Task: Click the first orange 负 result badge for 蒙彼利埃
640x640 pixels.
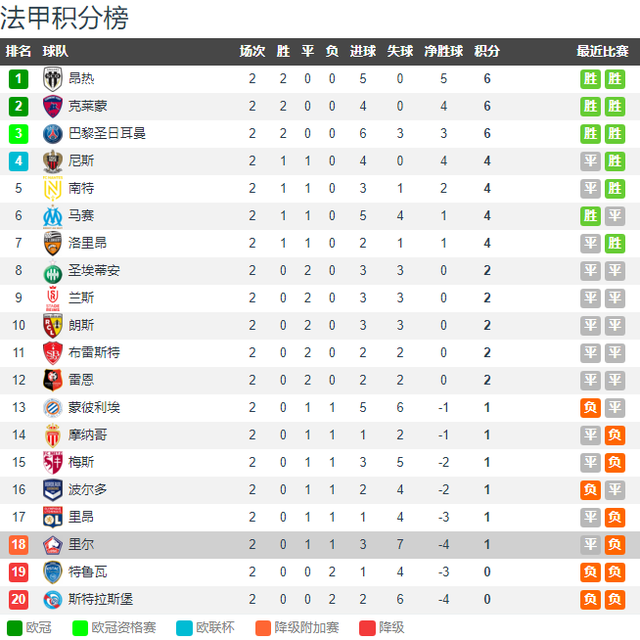Action: point(590,408)
